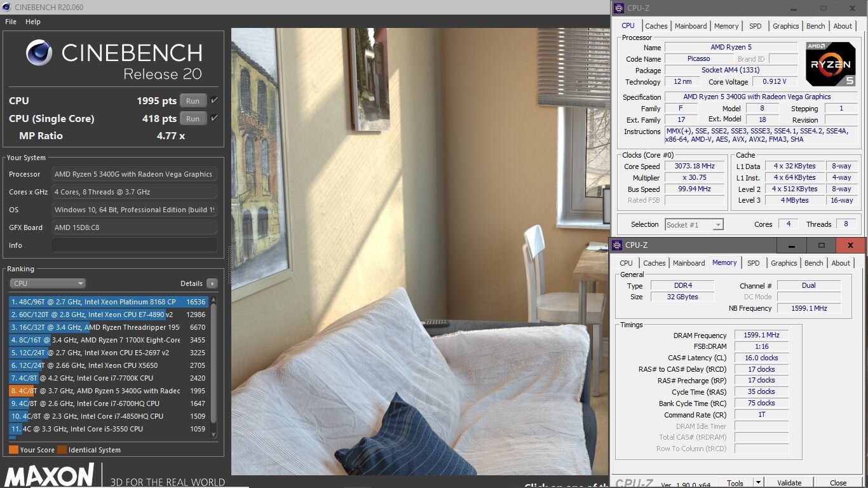Click the Close button at CPU-Z bottom

838,483
